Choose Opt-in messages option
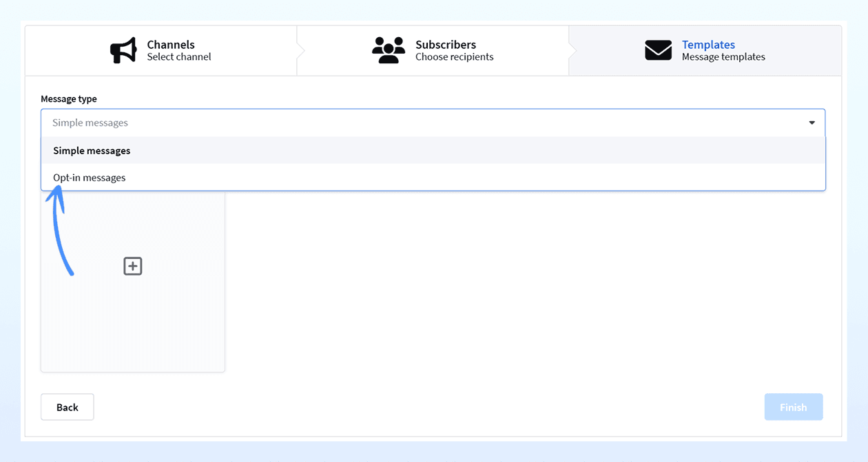The width and height of the screenshot is (868, 462). coord(433,178)
